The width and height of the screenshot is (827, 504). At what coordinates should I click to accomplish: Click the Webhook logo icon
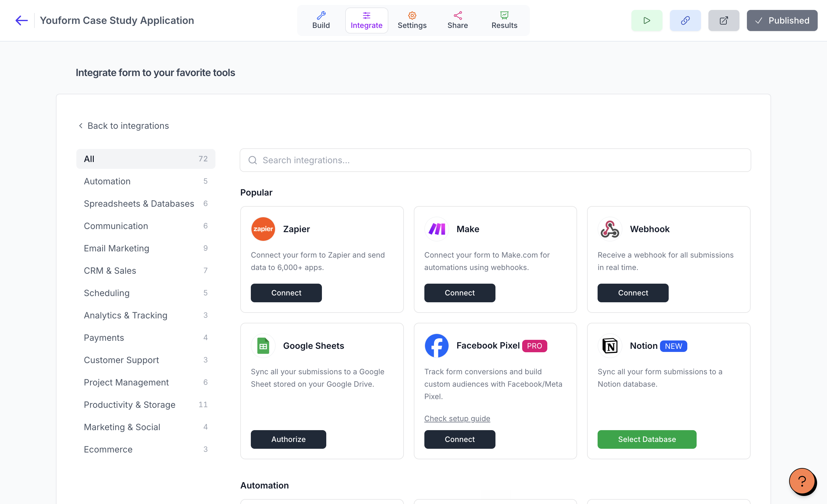click(610, 229)
